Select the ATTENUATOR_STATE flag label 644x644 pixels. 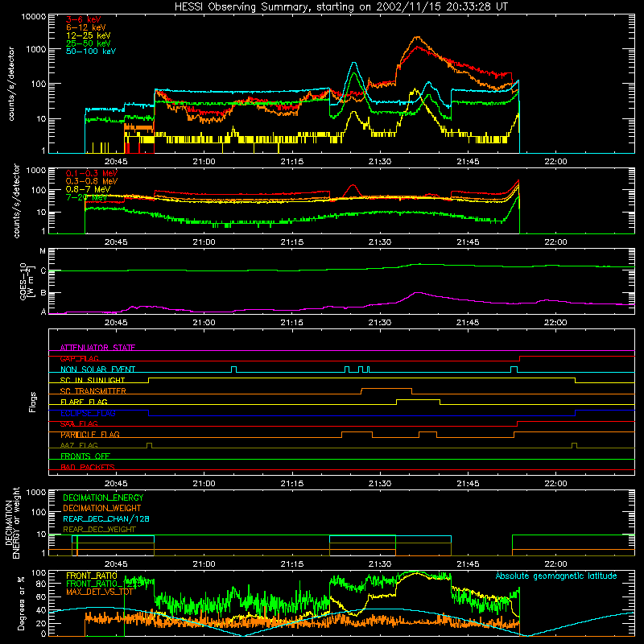tap(97, 348)
